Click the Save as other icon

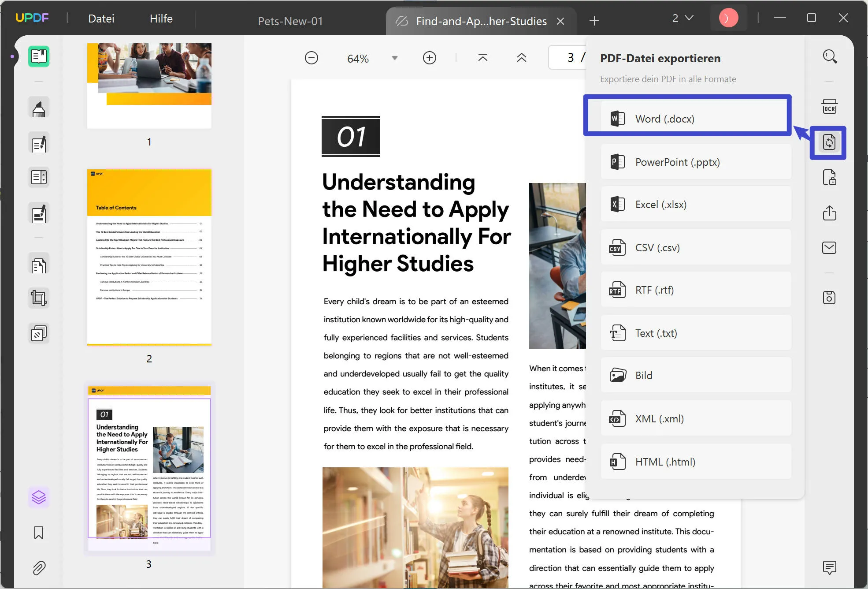tap(829, 298)
